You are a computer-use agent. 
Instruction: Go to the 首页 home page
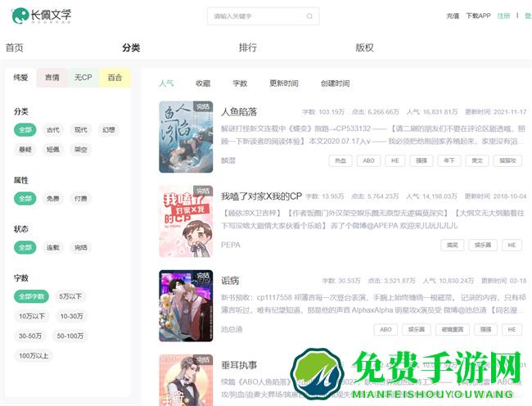(15, 47)
